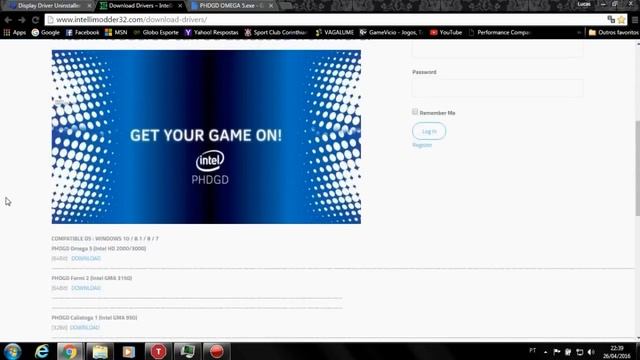Viewport: 640px width, 360px height.
Task: Bookmark this page with the star icon
Action: coord(621,20)
